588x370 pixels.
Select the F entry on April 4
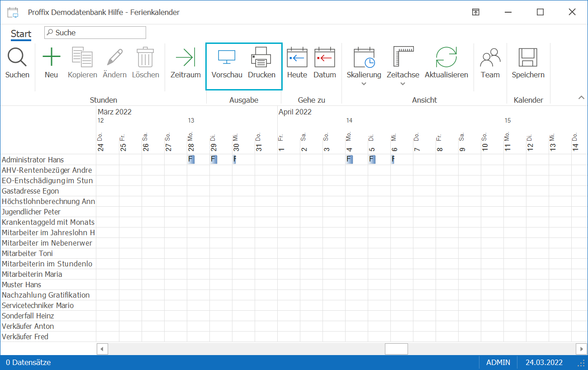(x=349, y=159)
